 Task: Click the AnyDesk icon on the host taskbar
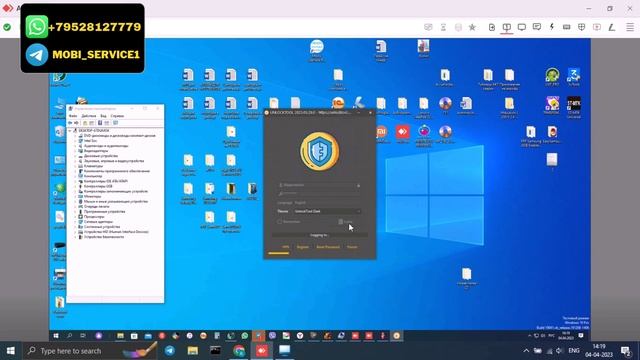click(262, 351)
